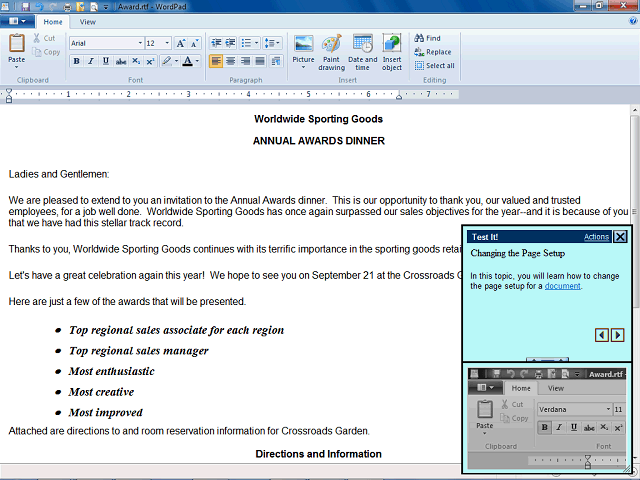640x480 pixels.
Task: Toggle Bold formatting
Action: pyautogui.click(x=76, y=61)
